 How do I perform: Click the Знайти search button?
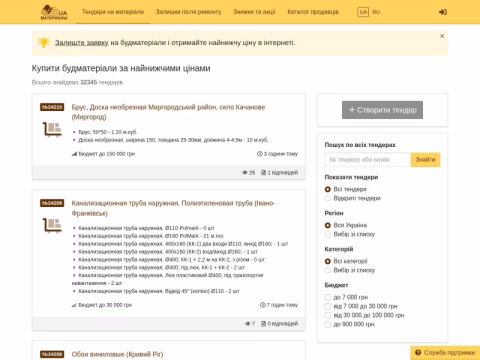425,160
